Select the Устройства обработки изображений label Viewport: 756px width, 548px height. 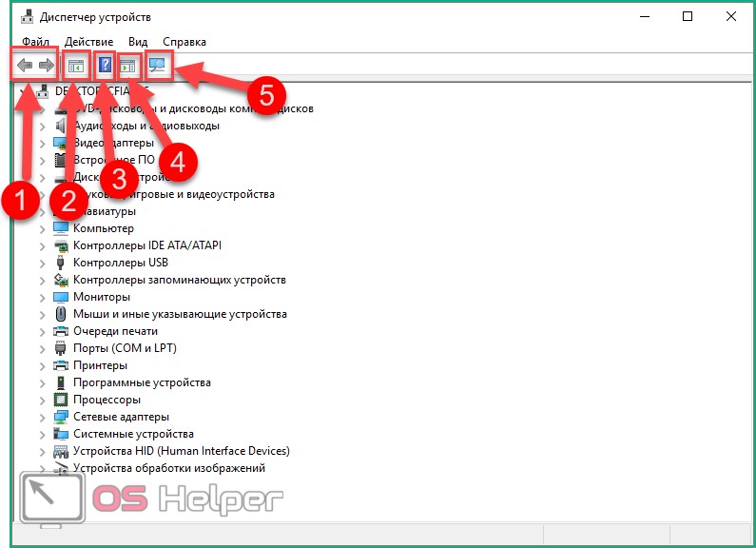coord(168,468)
